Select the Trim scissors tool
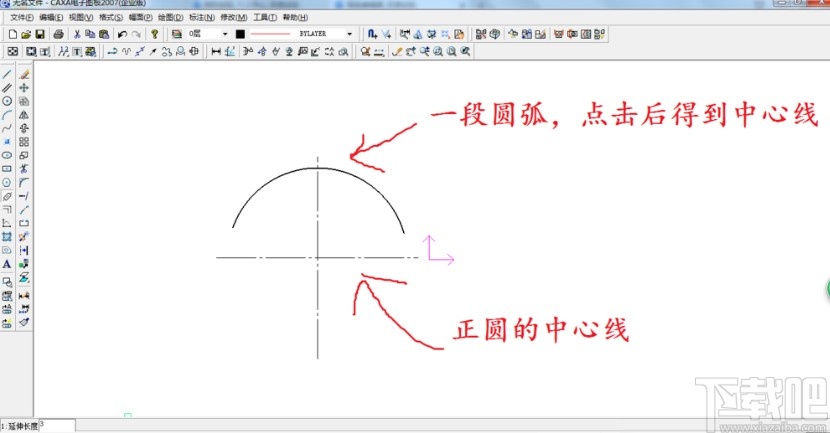 (x=24, y=169)
